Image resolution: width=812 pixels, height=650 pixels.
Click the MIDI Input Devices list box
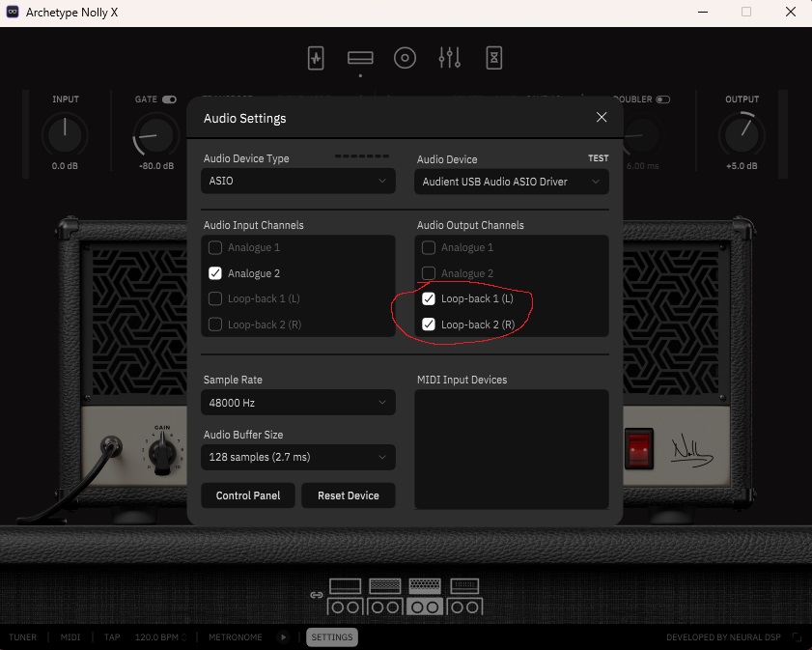click(511, 449)
